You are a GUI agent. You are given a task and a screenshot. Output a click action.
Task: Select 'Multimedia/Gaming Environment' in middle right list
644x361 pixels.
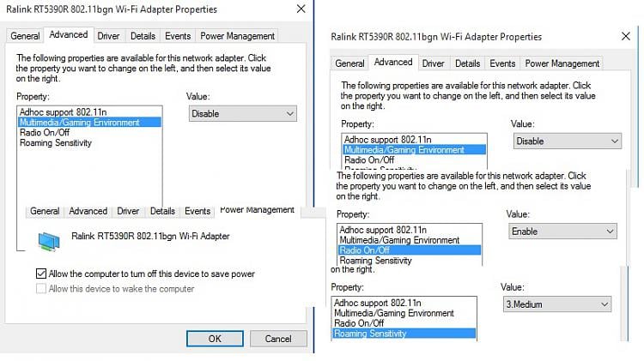coord(410,240)
